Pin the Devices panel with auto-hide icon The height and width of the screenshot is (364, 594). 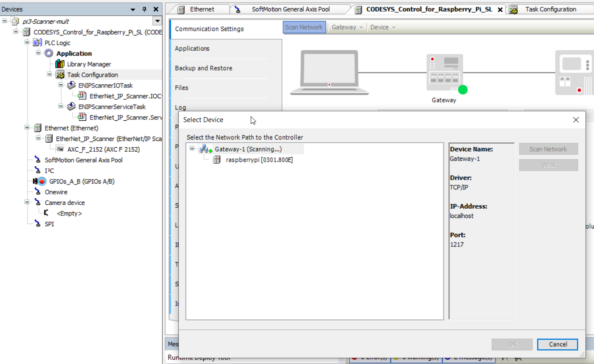point(144,9)
